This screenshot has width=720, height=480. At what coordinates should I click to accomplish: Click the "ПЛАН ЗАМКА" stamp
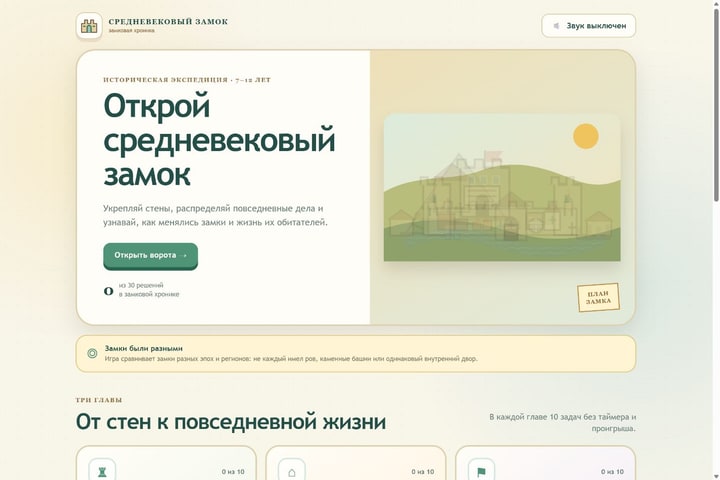coord(598,297)
